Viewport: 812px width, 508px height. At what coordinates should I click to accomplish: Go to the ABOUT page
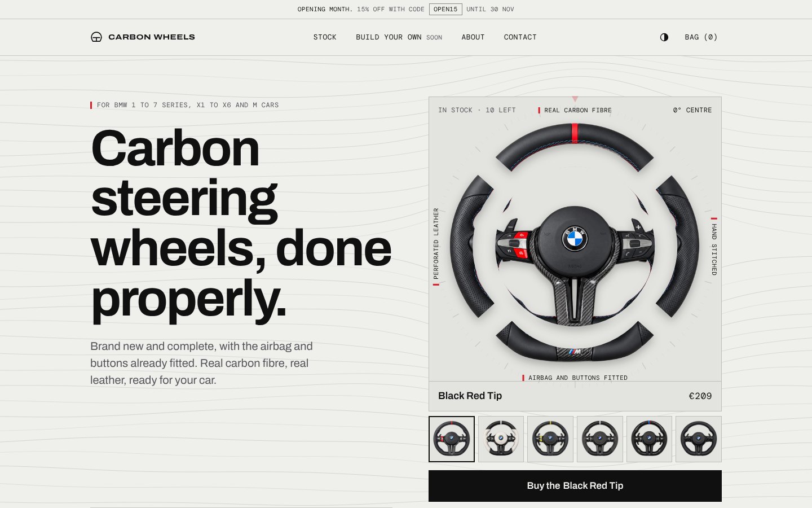(473, 37)
